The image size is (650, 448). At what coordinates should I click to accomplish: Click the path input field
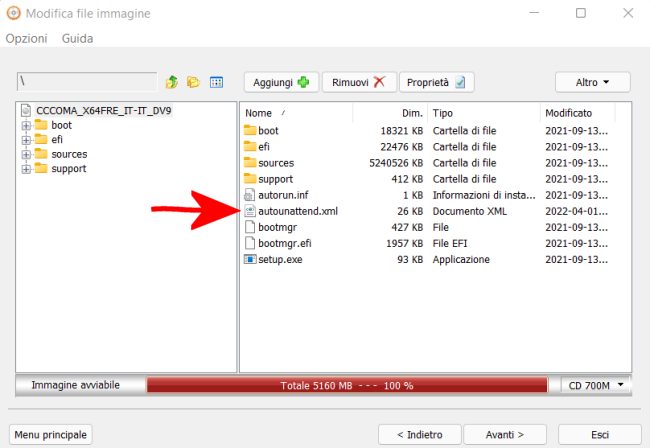[x=87, y=82]
